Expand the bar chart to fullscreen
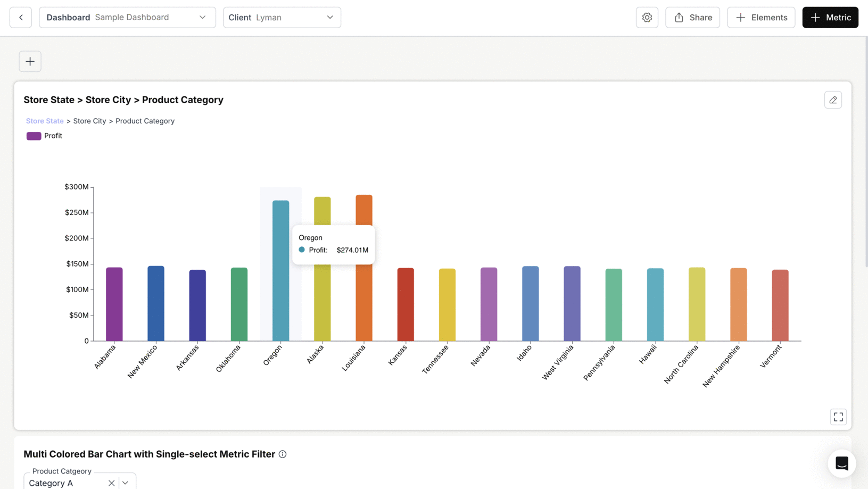 (838, 417)
